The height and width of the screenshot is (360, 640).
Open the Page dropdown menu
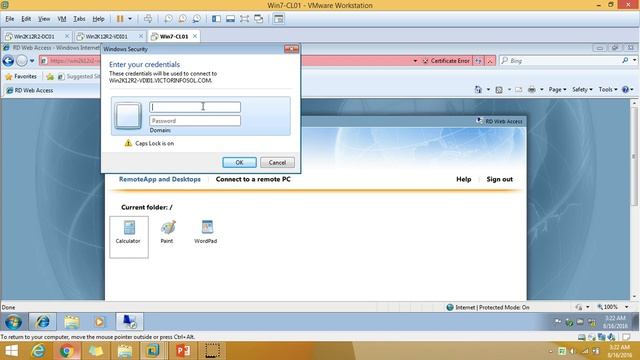pyautogui.click(x=557, y=89)
